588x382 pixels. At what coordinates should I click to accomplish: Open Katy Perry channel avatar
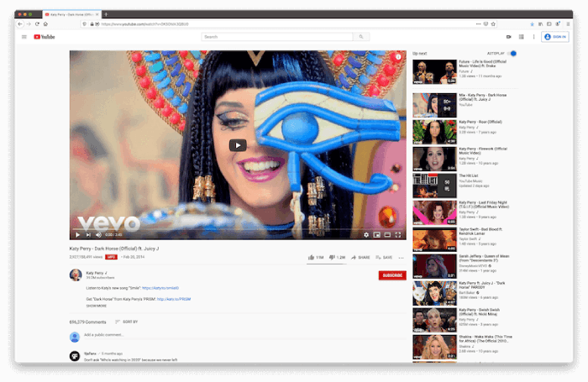point(76,275)
